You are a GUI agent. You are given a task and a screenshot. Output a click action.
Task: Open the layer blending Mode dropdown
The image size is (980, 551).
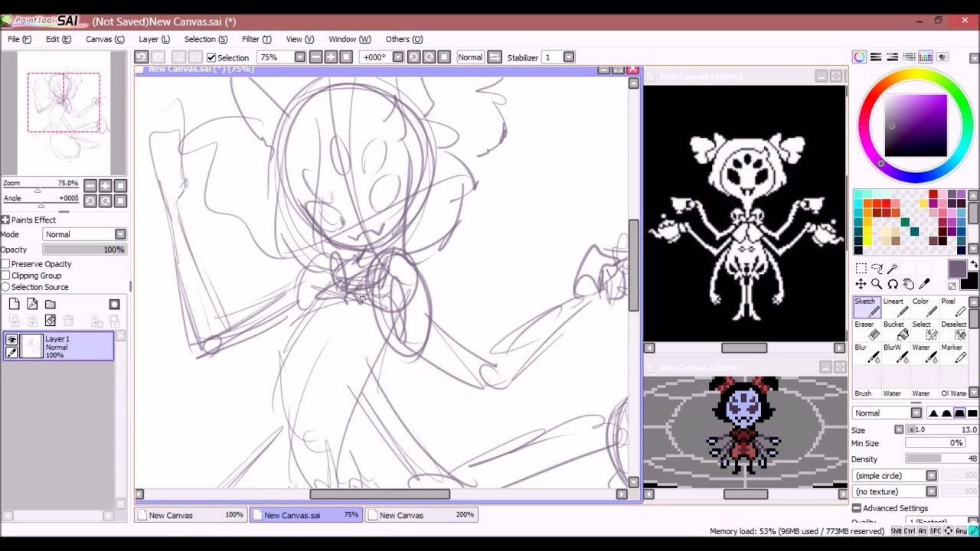tap(120, 234)
